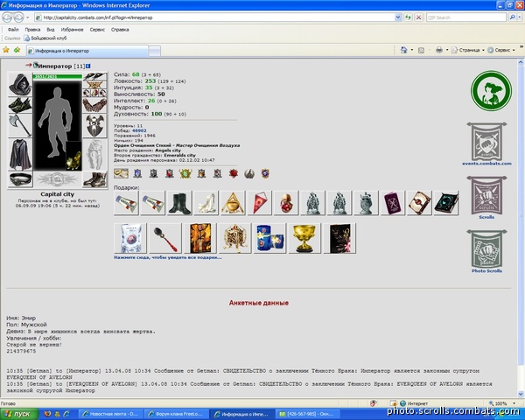Click the browser Back button
Viewport: 525px width, 420px height.
(7, 17)
